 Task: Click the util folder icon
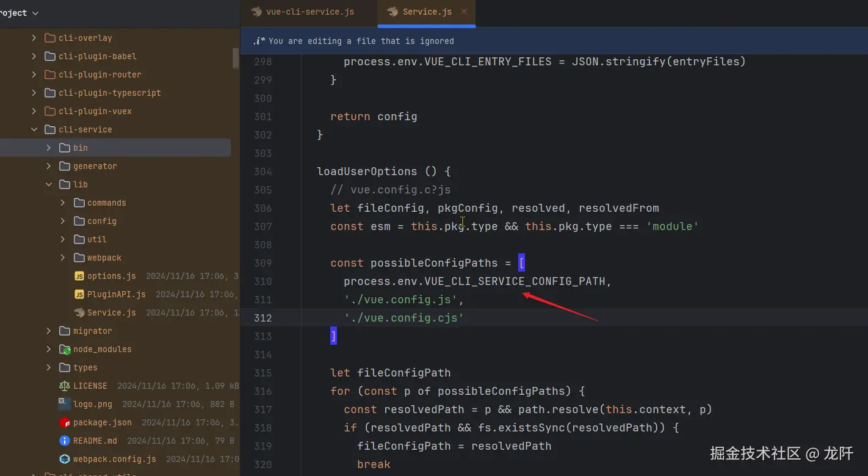pos(79,239)
